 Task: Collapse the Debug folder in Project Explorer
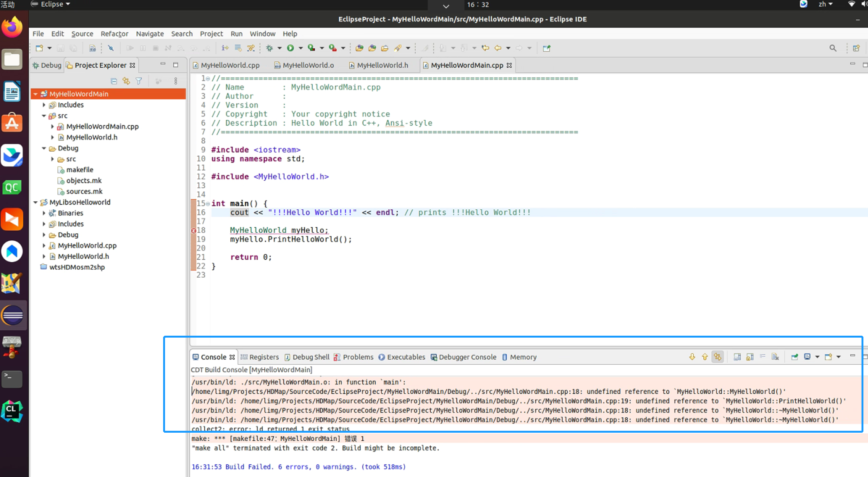(x=44, y=148)
